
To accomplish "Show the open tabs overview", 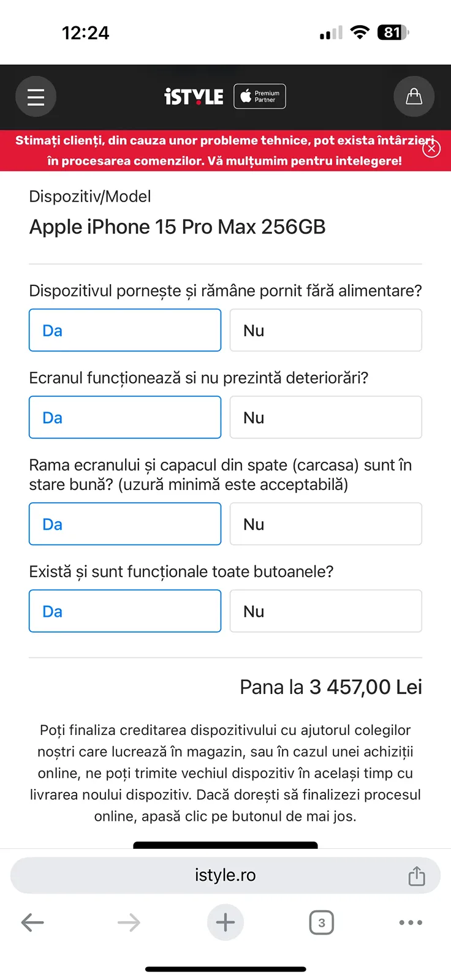I will pos(322,922).
